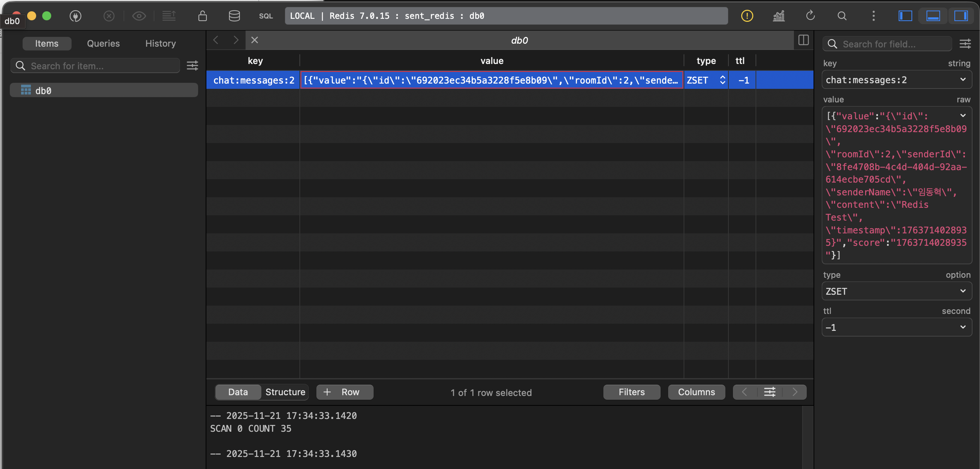Expand the ZSET type option dropdown

coord(963,291)
